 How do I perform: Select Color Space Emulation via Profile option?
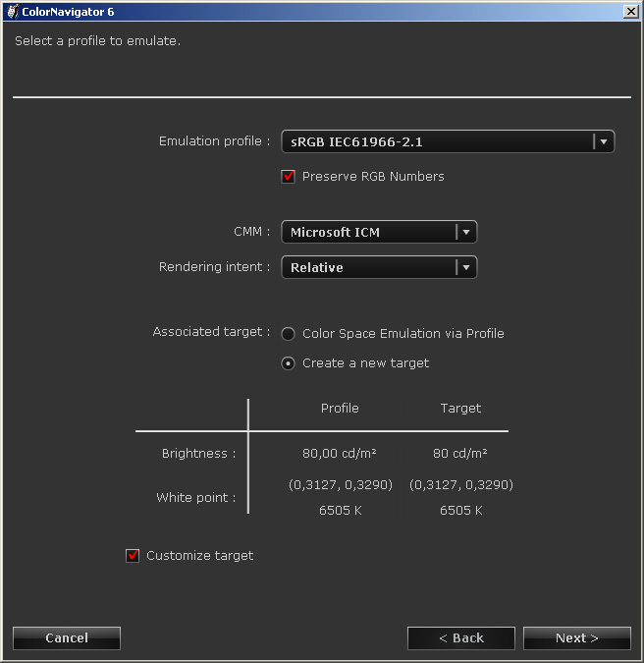point(289,334)
